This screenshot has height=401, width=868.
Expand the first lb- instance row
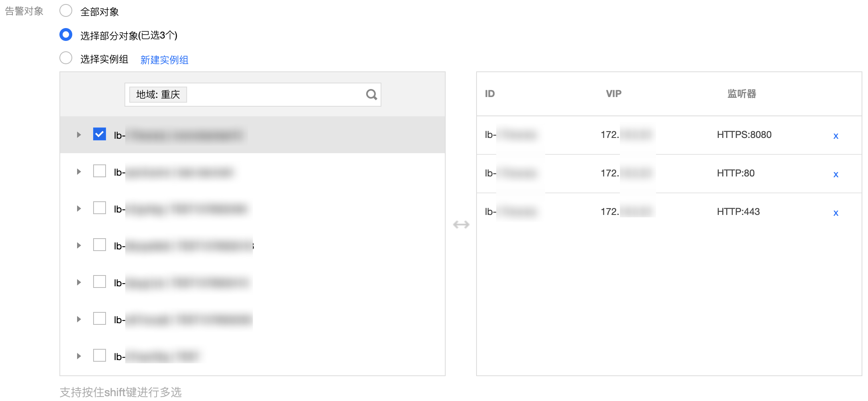coord(79,135)
